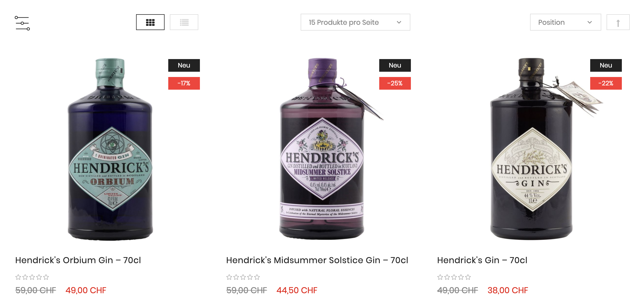Click the Midsummer Solstice Gin bottle image

click(x=322, y=149)
